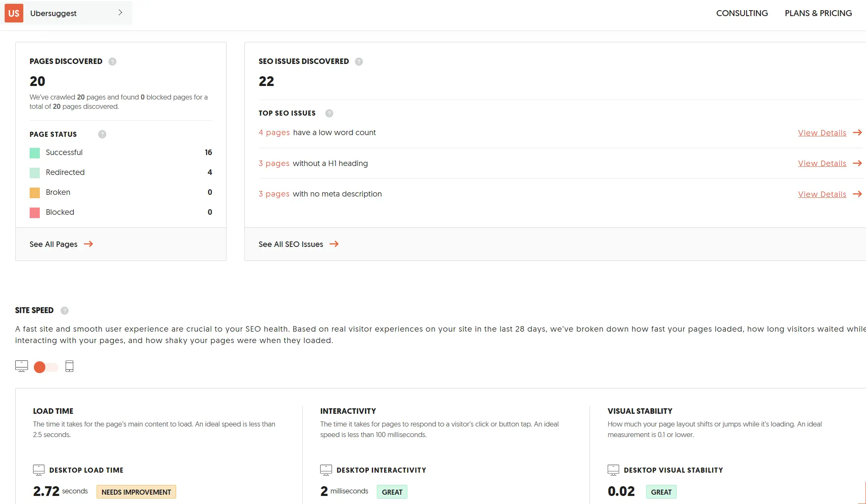Viewport: 866px width, 504px height.
Task: Click the See All SEO Issues arrow
Action: click(335, 244)
